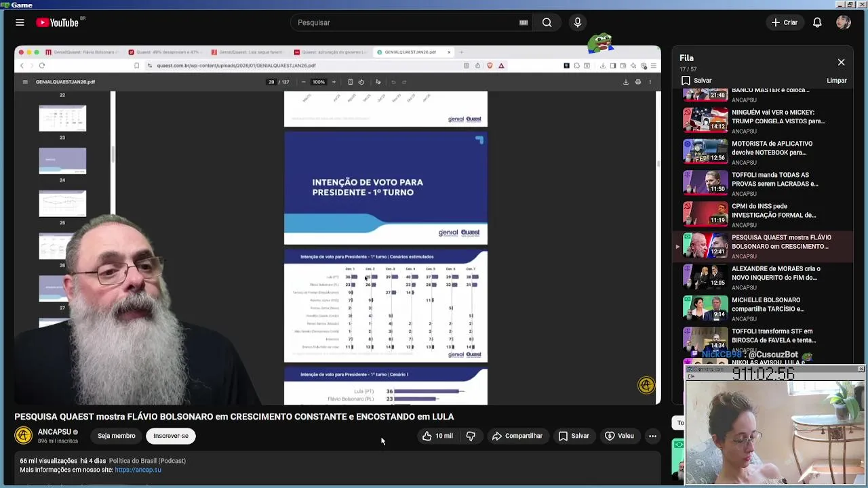Dislike the video
This screenshot has height=488, width=868.
[x=471, y=436]
